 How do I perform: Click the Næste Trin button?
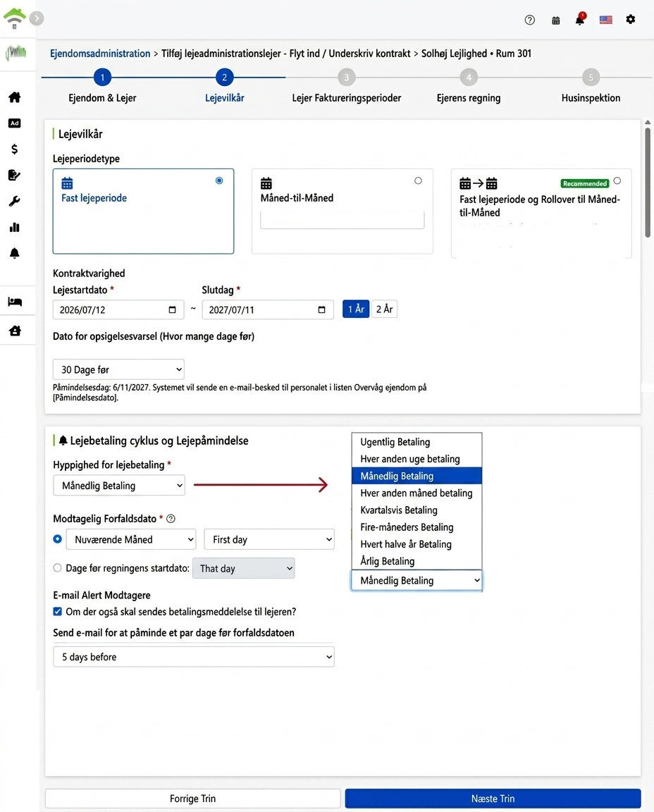[493, 799]
